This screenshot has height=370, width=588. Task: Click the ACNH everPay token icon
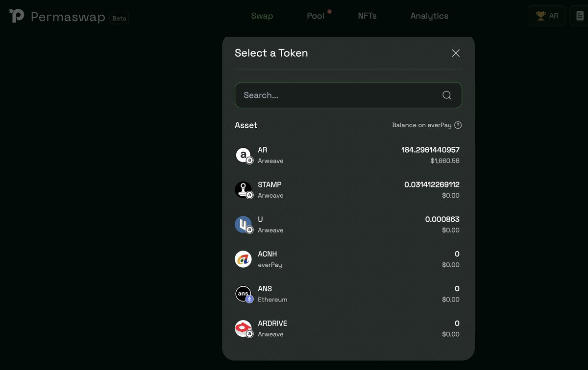(x=244, y=259)
